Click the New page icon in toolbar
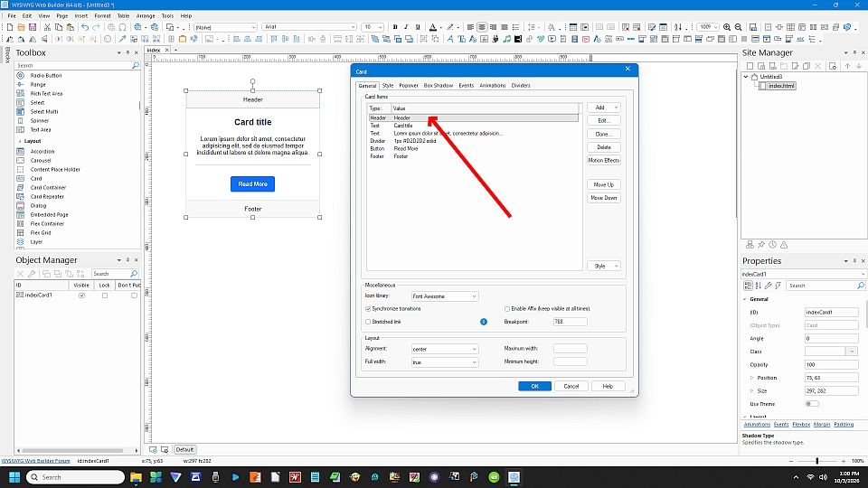This screenshot has height=488, width=868. (9, 27)
